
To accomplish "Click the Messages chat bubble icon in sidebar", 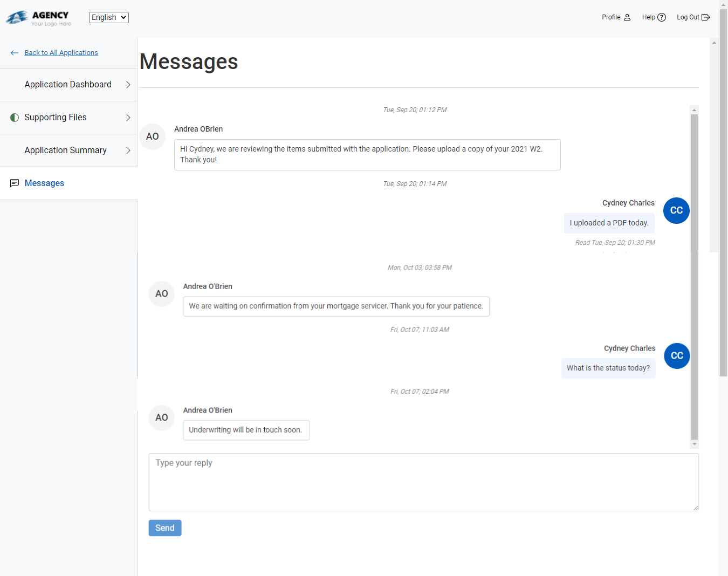I will 14,183.
